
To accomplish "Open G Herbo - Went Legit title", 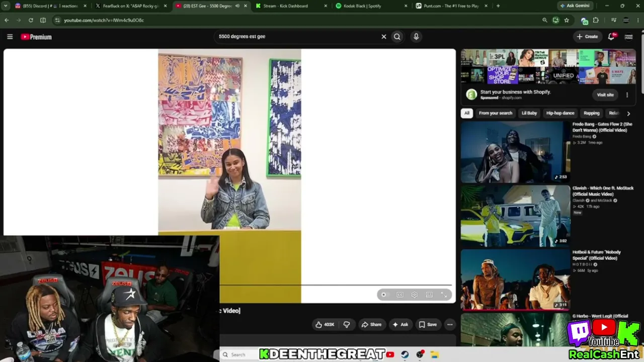I will [x=600, y=316].
